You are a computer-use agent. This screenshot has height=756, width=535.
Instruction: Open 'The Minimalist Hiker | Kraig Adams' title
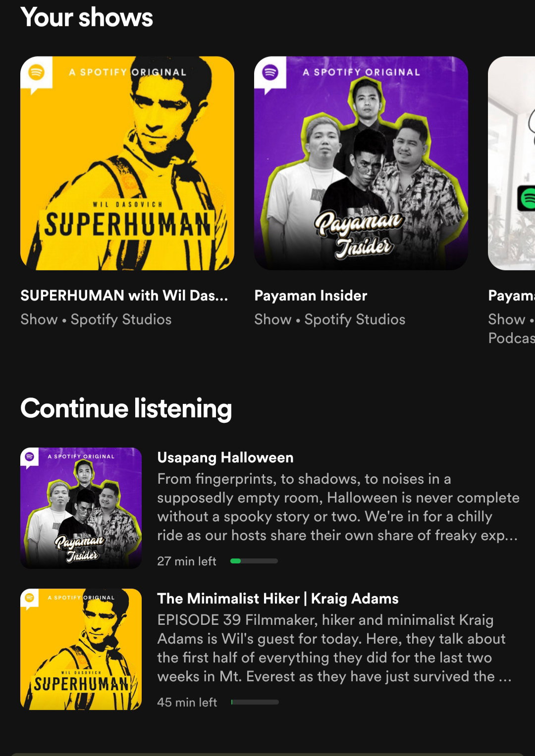coord(278,599)
